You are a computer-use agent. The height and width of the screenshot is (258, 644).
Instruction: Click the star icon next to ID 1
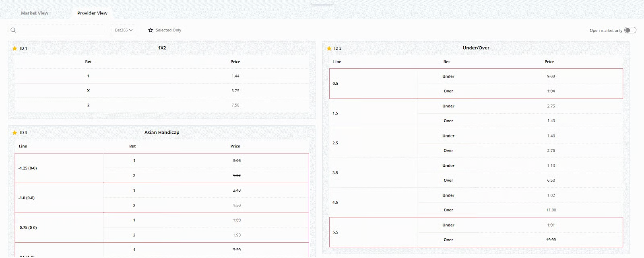(15, 48)
